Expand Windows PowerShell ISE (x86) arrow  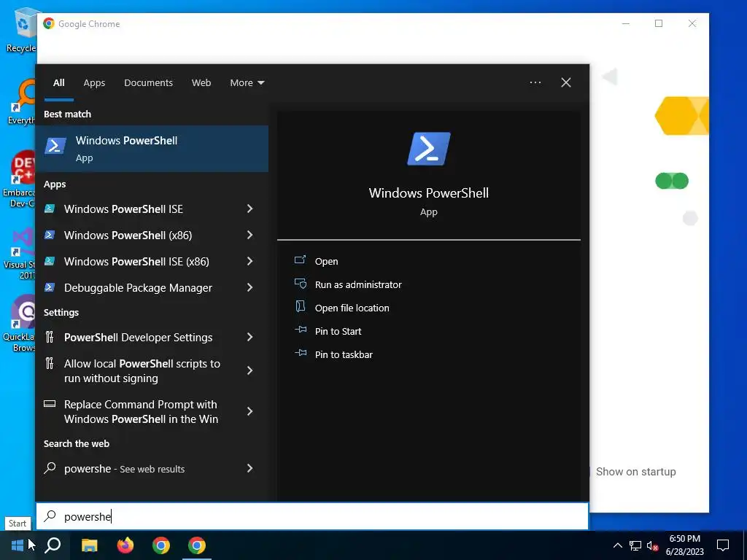(x=249, y=261)
